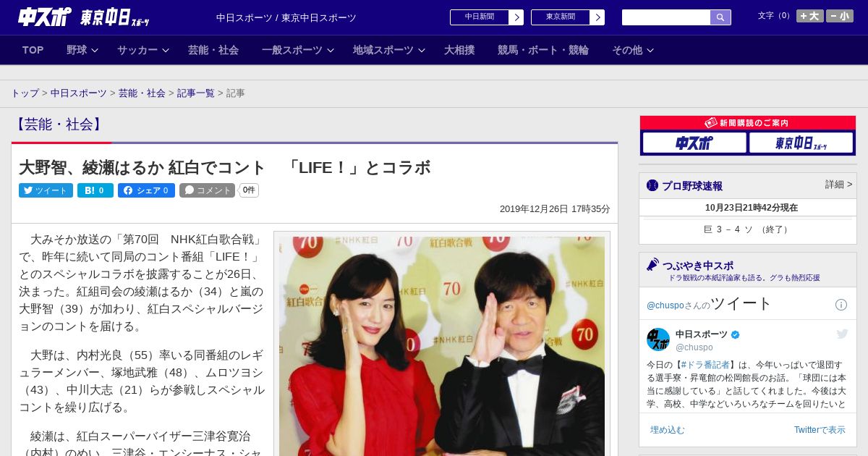Click the 0件 comment count bubble
Screen dimensions: 868x456
coord(249,190)
